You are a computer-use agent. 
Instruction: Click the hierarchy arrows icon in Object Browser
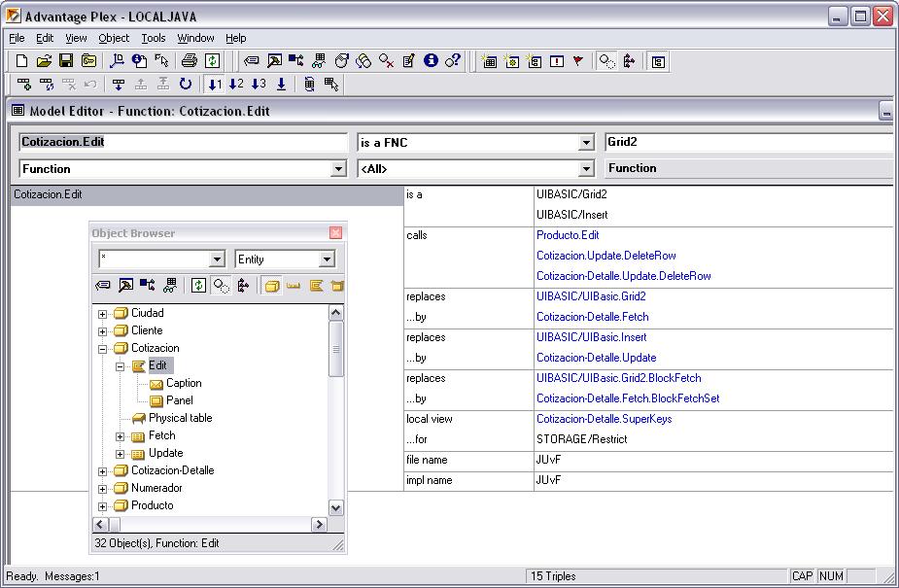(x=243, y=285)
